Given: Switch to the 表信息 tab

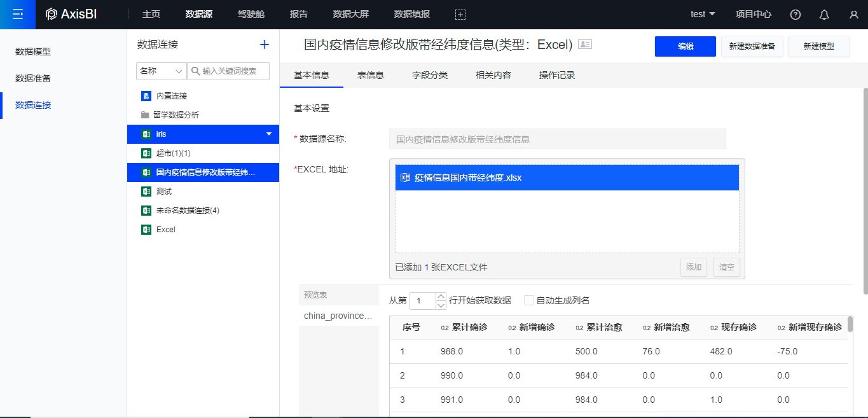Looking at the screenshot, I should (x=370, y=75).
